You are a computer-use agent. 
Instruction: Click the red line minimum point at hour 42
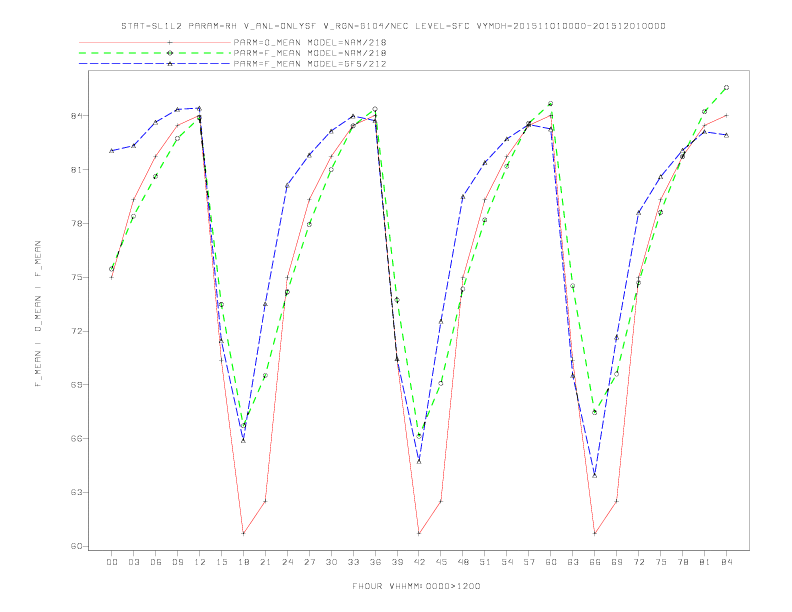pyautogui.click(x=419, y=533)
